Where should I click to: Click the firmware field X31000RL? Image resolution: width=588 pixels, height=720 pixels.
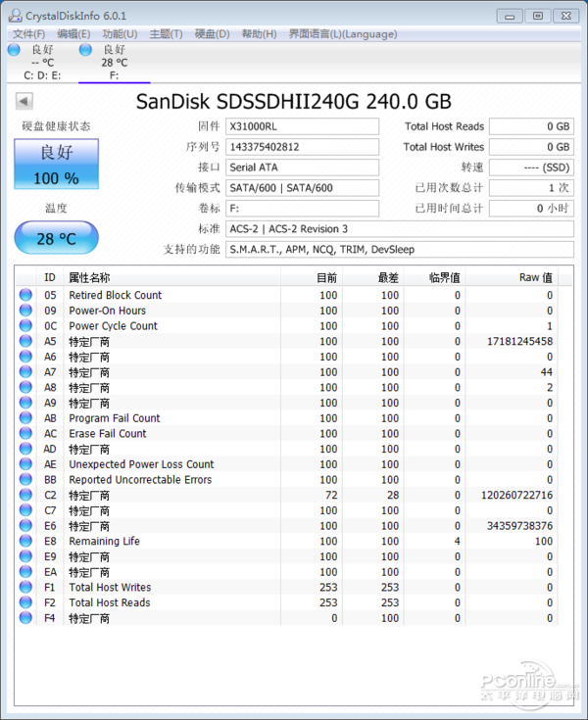pos(302,126)
